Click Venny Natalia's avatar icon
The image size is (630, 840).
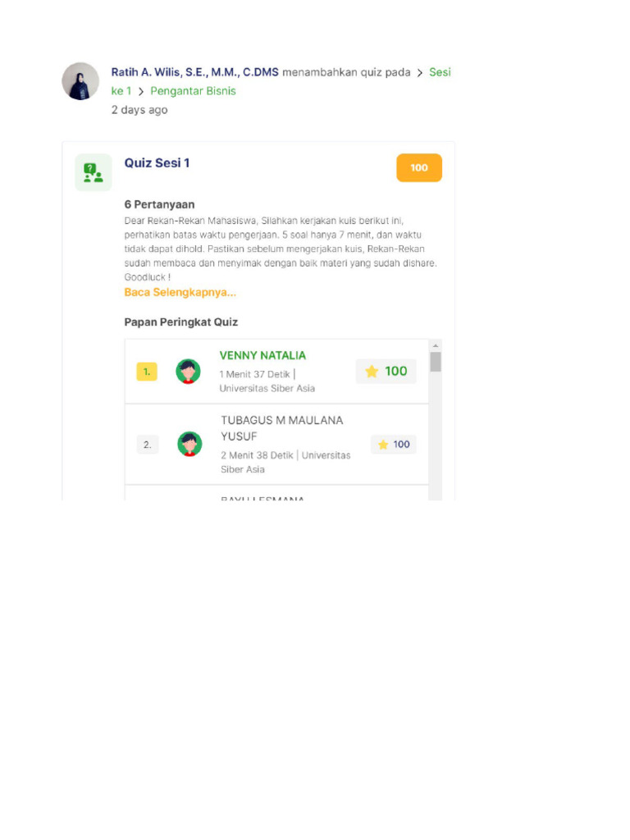[x=189, y=372]
